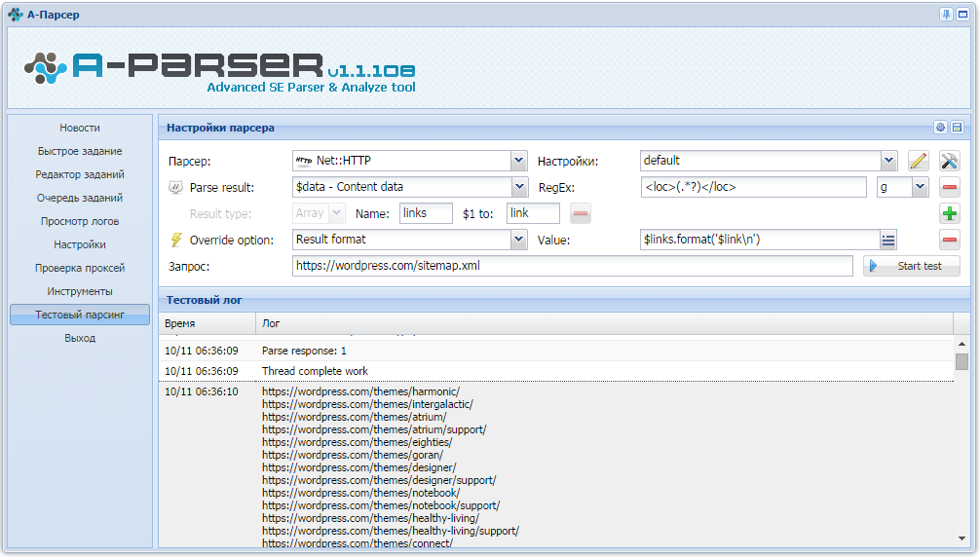Click Выход to log out

coord(79,338)
